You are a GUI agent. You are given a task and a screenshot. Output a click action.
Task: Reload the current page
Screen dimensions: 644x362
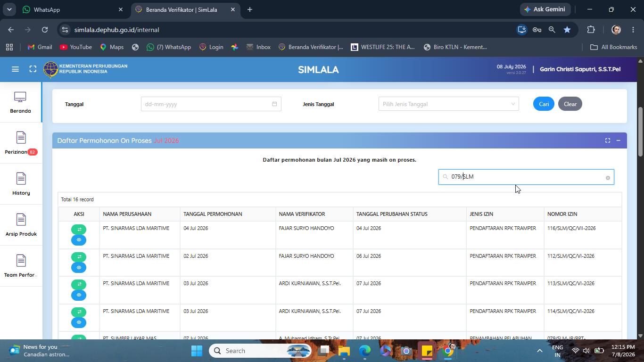45,30
